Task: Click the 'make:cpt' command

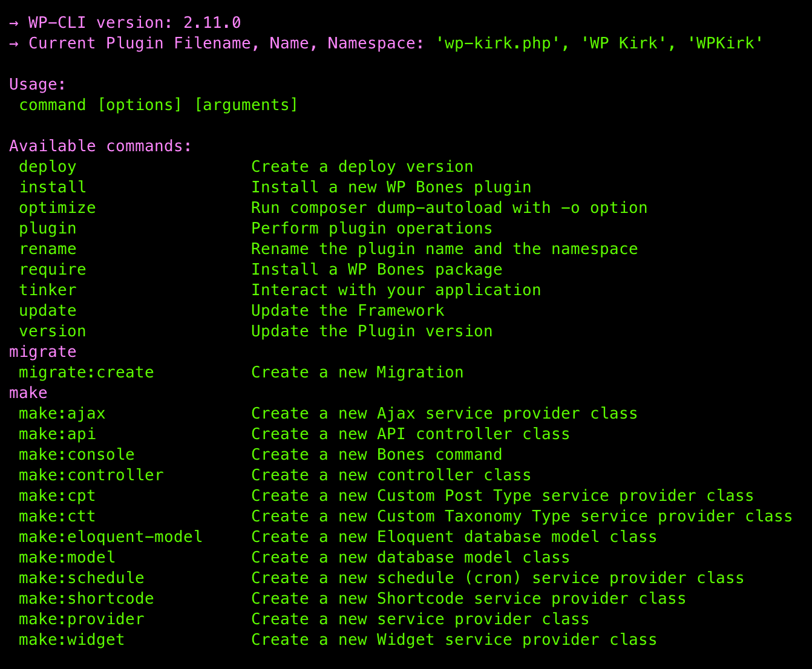Action: (57, 496)
